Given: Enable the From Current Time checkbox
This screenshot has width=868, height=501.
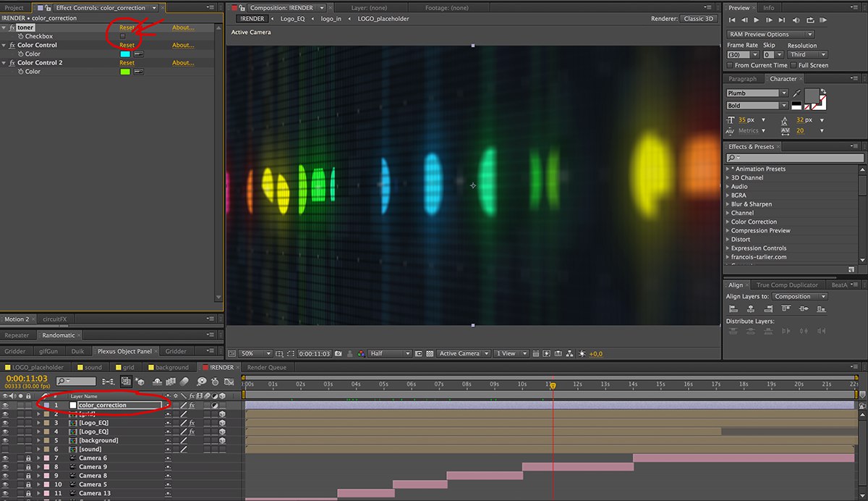Looking at the screenshot, I should coord(730,65).
